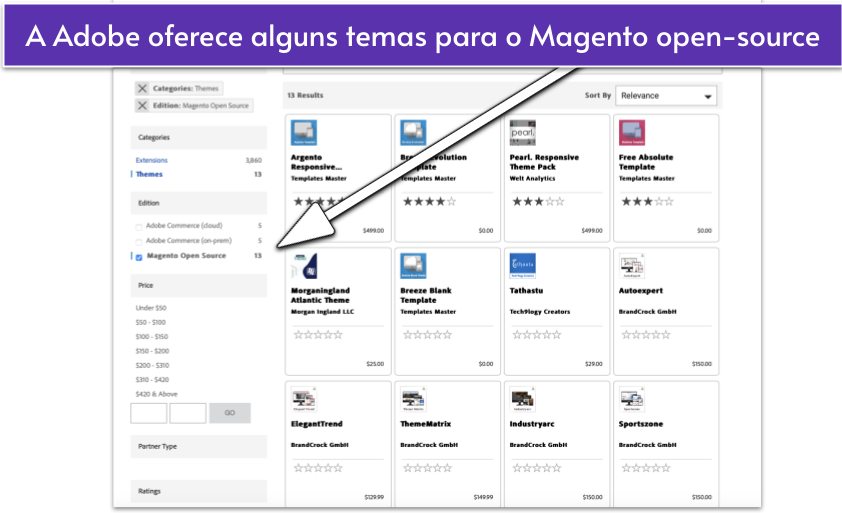Click the Sportszone star rating
The height and width of the screenshot is (513, 842).
point(646,468)
